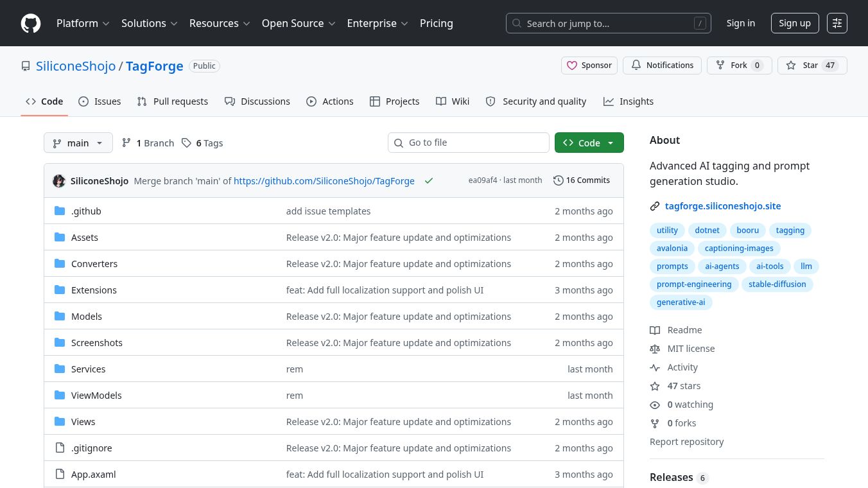868x488 pixels.
Task: Open the accessibility settings icon in header
Action: point(837,23)
